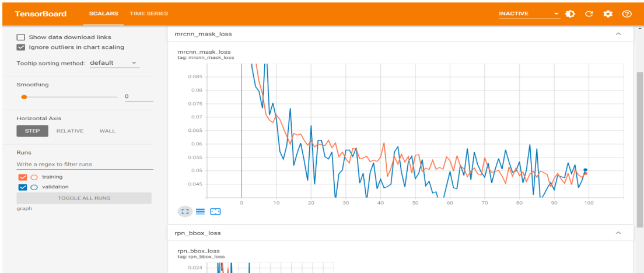Screen dimensions: 644x273
Task: Uncheck Ignore outliers in chart scaling
Action: pos(21,47)
